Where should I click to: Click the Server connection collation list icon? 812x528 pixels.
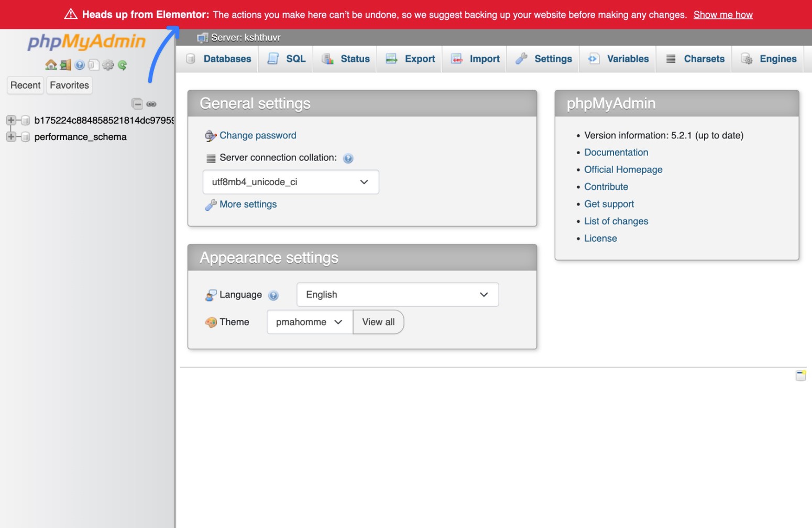click(211, 158)
